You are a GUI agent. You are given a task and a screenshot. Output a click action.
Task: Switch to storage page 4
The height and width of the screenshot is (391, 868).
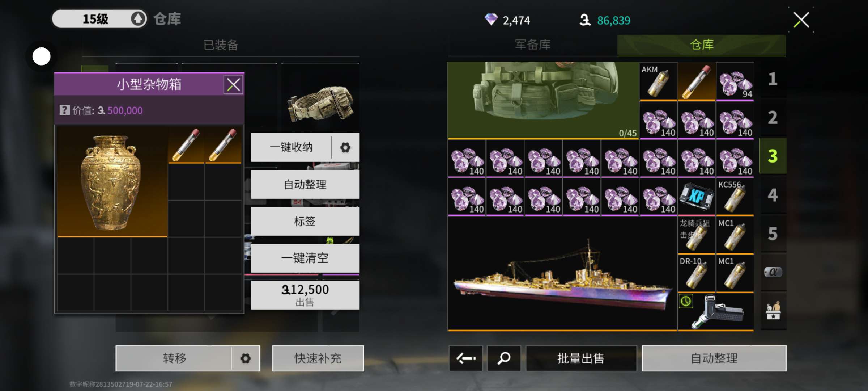[773, 195]
